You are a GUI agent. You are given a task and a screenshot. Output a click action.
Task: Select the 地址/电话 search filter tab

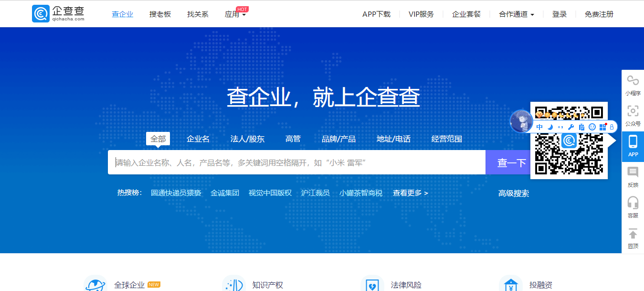(x=393, y=139)
